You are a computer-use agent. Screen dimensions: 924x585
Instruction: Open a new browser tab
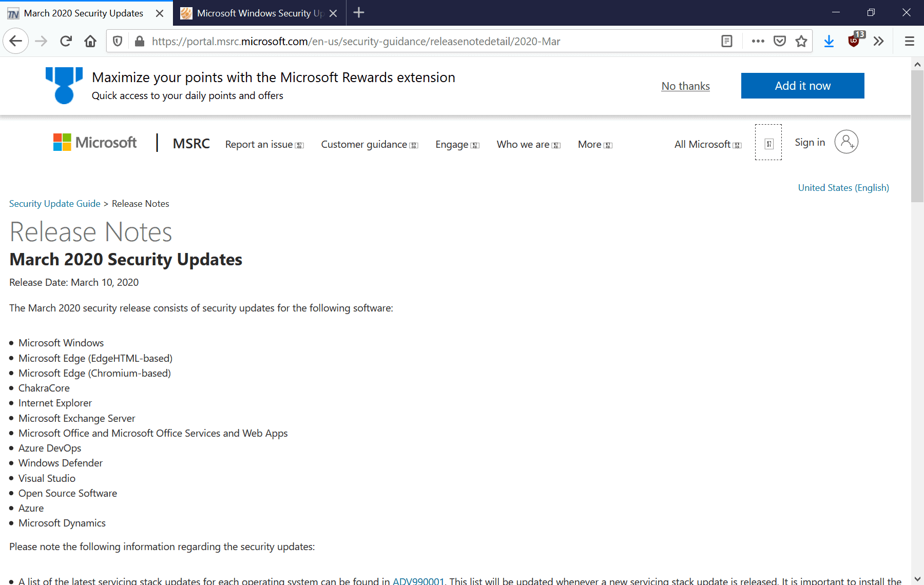coord(359,13)
